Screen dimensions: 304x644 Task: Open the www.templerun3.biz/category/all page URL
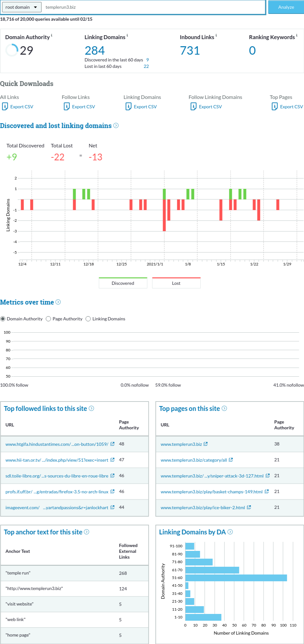coord(194,460)
